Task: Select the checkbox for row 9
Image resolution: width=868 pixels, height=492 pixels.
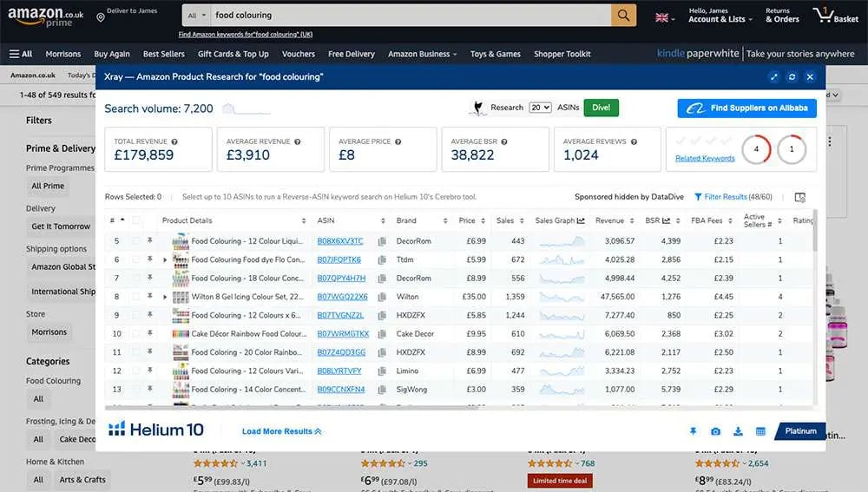Action: click(135, 316)
